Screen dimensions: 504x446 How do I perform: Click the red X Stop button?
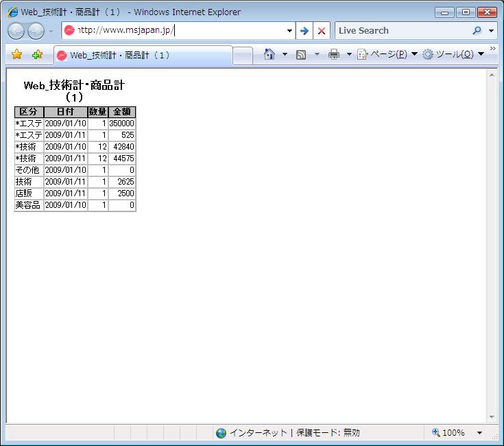322,31
